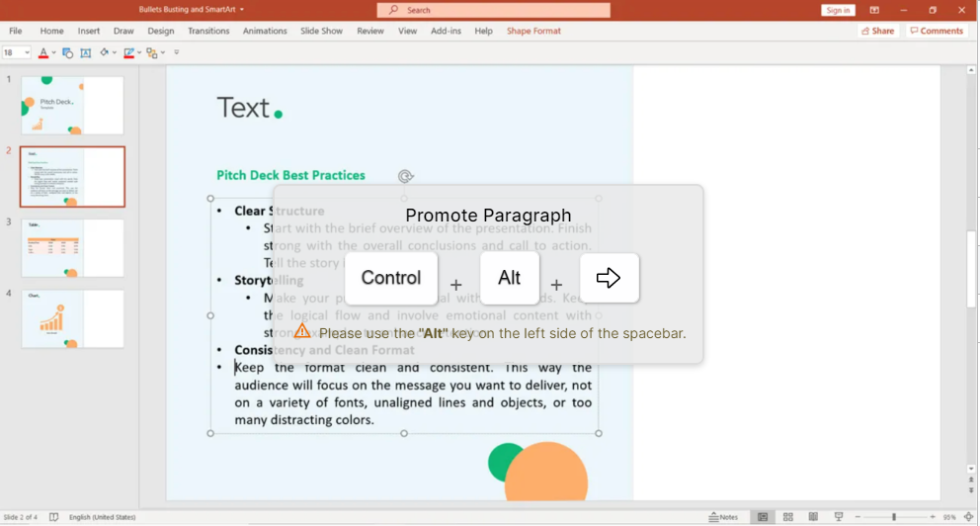Switch to the Design ribbon tab

tap(161, 31)
